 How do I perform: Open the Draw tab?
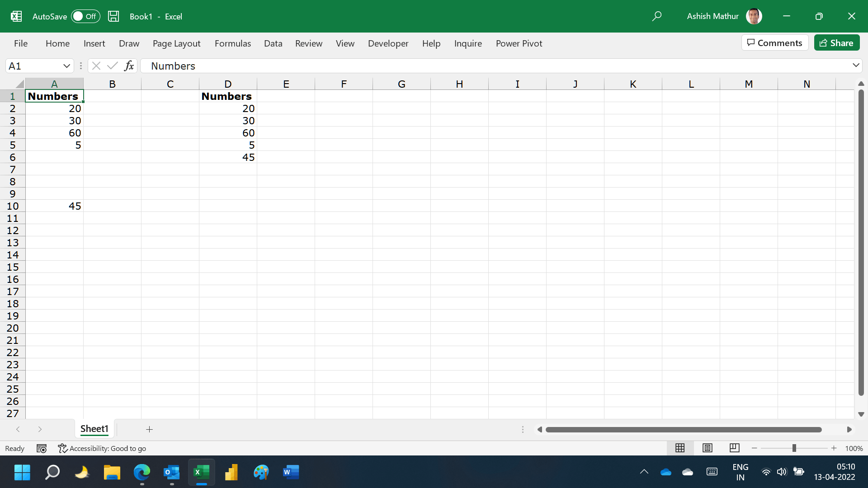click(129, 43)
